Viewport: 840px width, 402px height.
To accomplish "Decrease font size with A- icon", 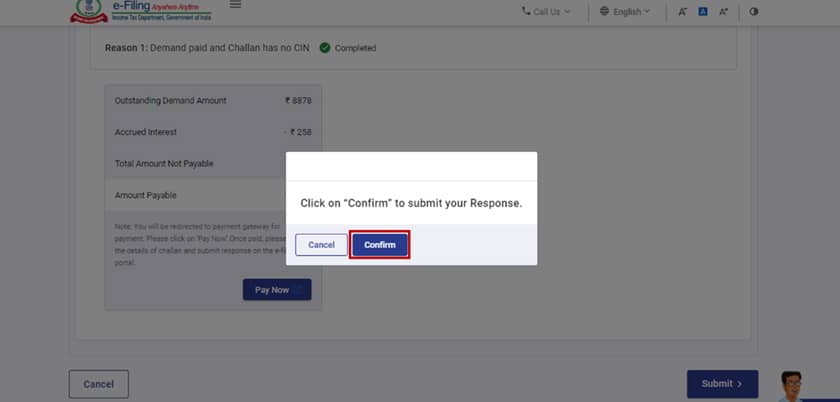I will click(682, 11).
